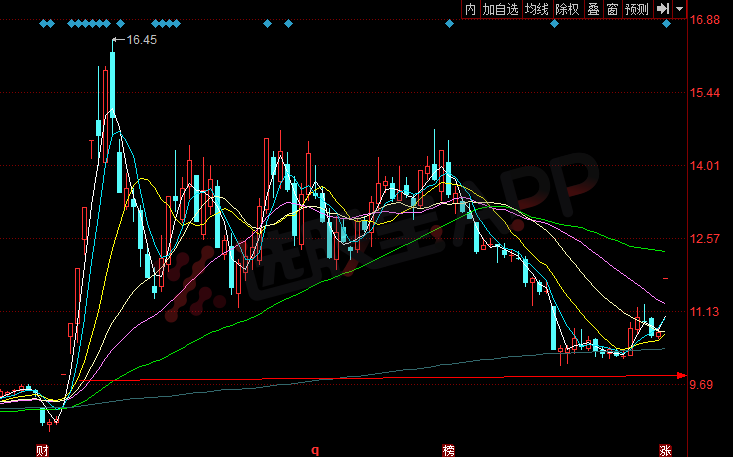Click the 16.88 price axis label
This screenshot has height=457, width=733.
[x=705, y=20]
